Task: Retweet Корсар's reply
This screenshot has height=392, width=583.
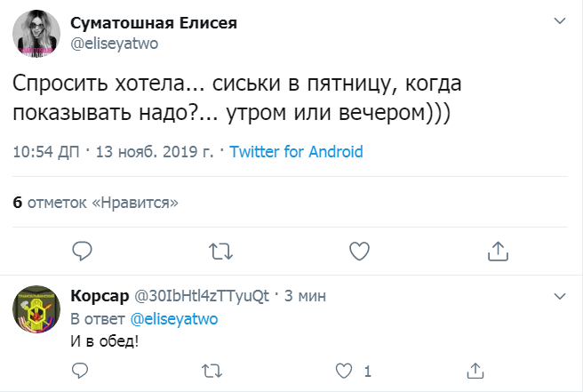Action: pos(211,369)
